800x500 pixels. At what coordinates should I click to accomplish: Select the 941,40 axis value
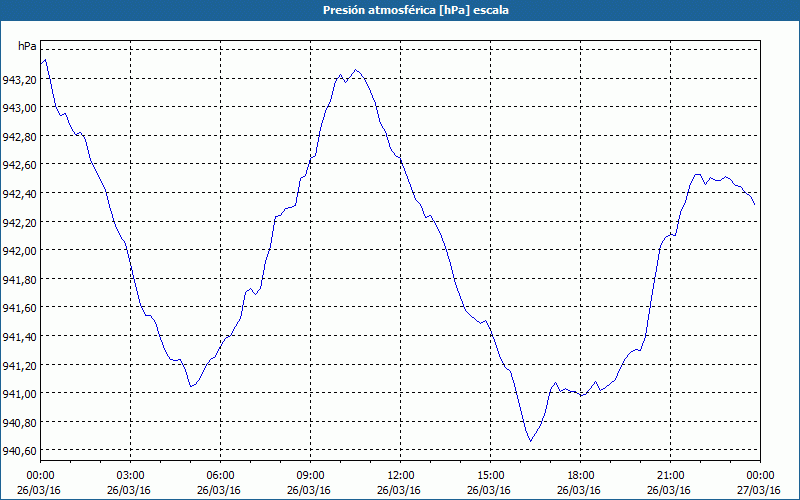(19, 337)
